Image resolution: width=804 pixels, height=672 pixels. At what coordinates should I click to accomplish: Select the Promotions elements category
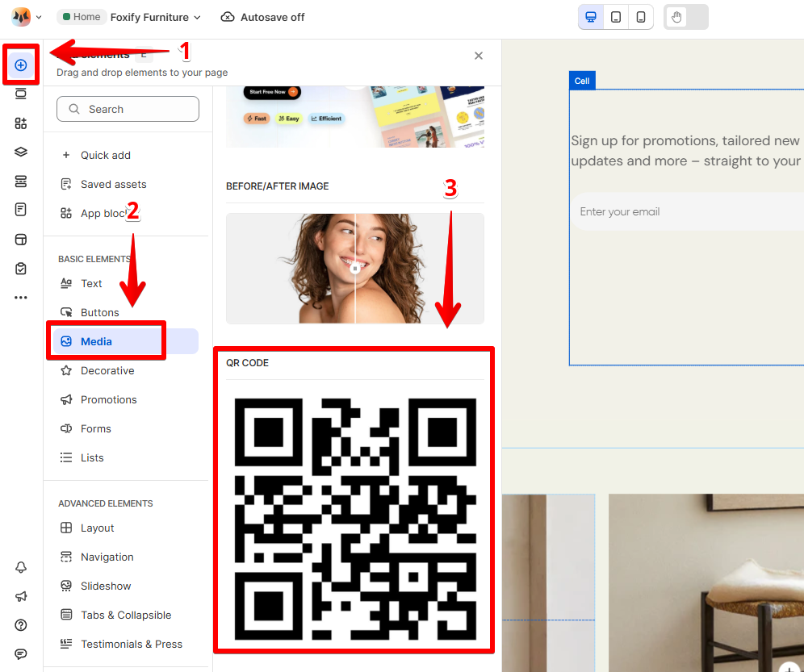tap(126, 400)
